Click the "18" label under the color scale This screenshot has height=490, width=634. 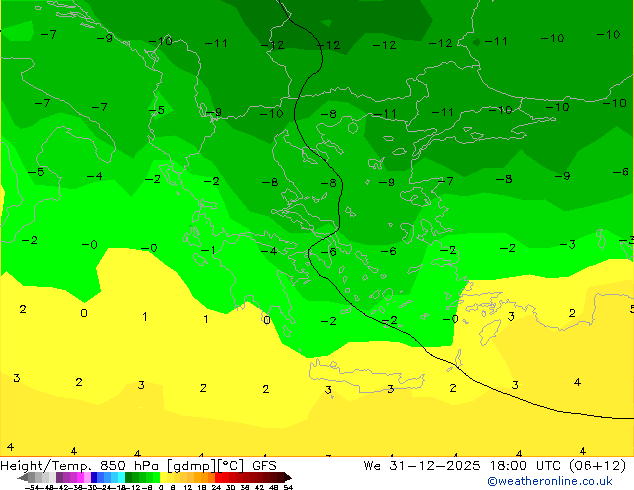[x=202, y=487]
